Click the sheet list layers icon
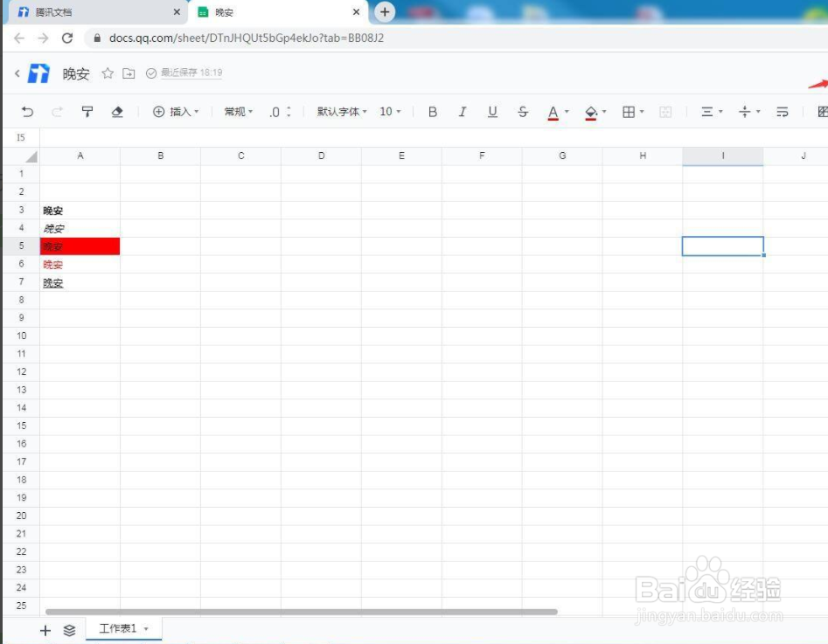This screenshot has height=644, width=828. (x=69, y=630)
